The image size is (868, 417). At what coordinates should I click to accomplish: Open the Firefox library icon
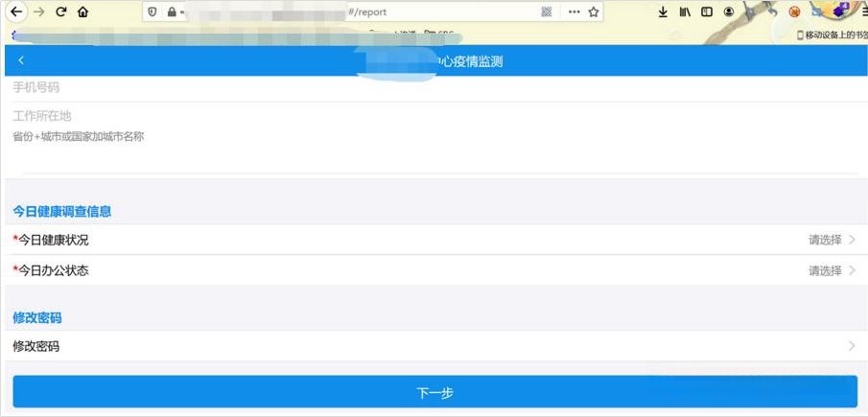[x=685, y=12]
